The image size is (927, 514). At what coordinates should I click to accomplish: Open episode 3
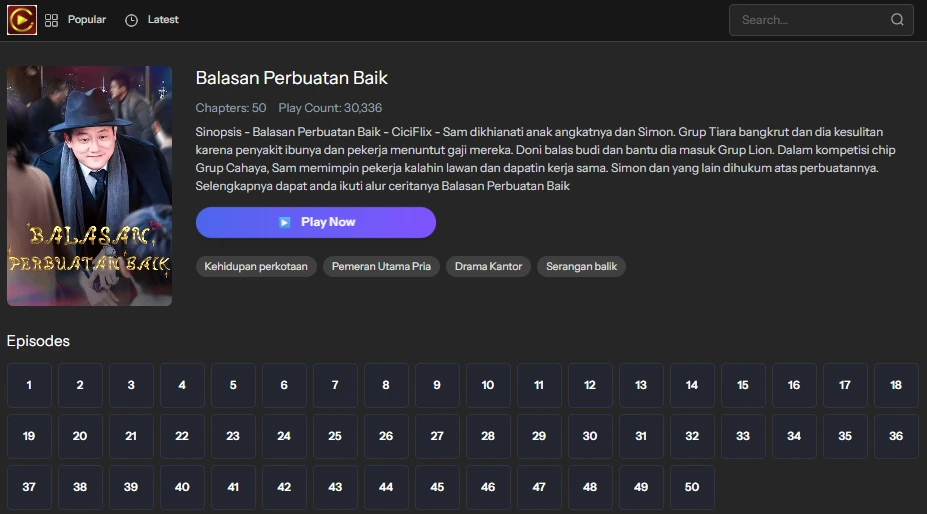(131, 385)
